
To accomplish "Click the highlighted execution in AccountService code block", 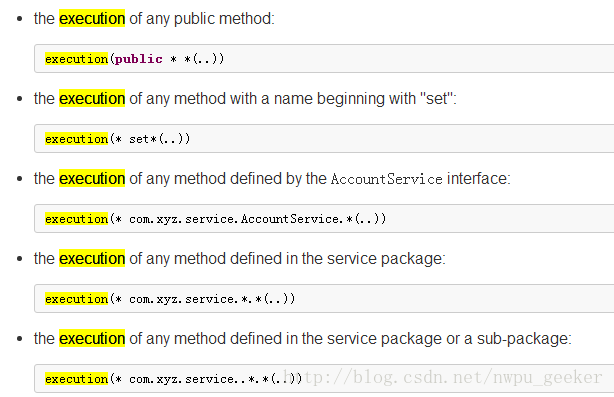I will (x=76, y=218).
